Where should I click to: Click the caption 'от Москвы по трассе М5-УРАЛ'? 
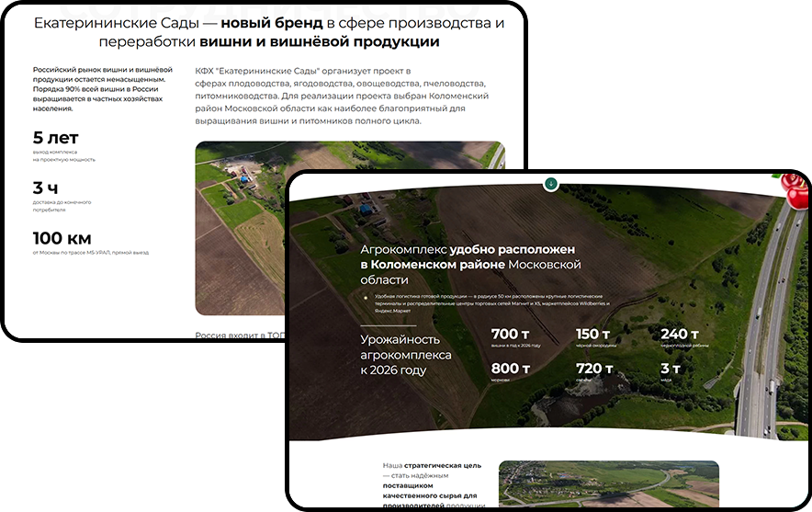[91, 253]
